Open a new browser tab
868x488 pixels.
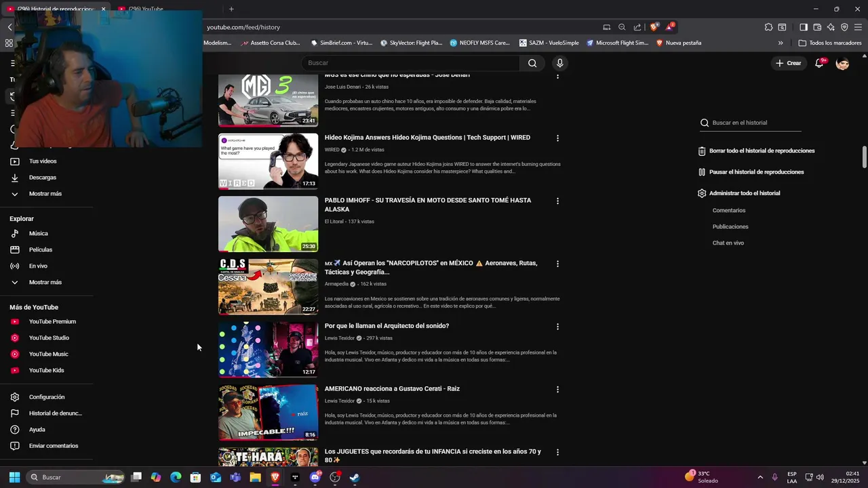click(231, 9)
